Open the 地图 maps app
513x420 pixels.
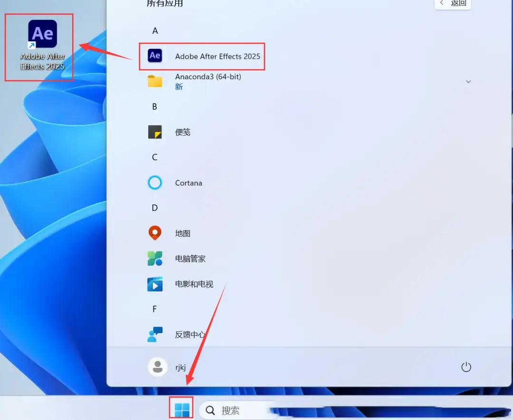click(182, 233)
